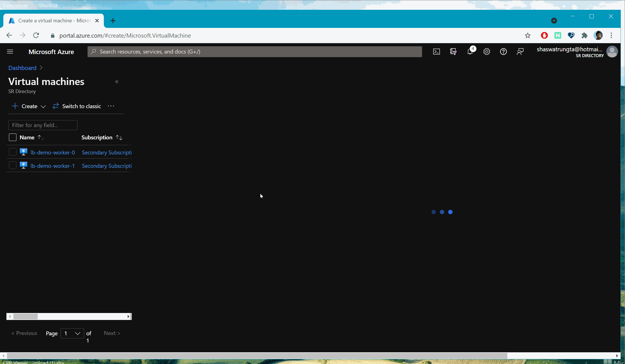Open a new browser tab
Viewport: 625px width, 364px height.
113,21
